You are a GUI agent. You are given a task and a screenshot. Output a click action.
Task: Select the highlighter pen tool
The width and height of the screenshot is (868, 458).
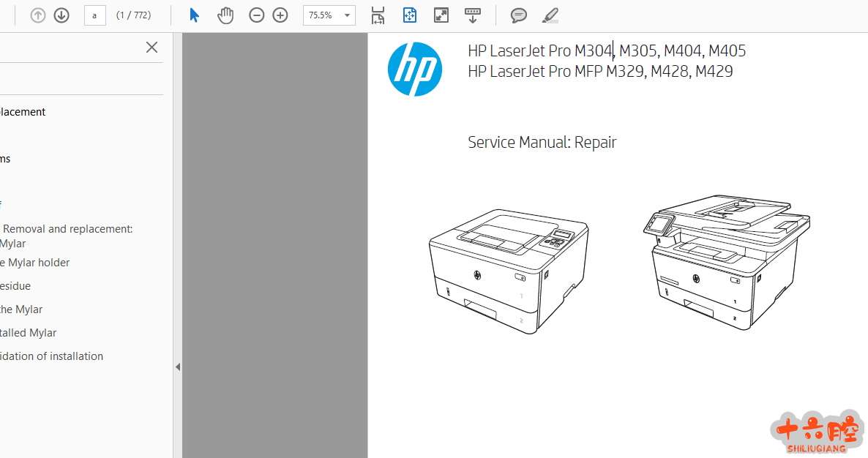(550, 15)
